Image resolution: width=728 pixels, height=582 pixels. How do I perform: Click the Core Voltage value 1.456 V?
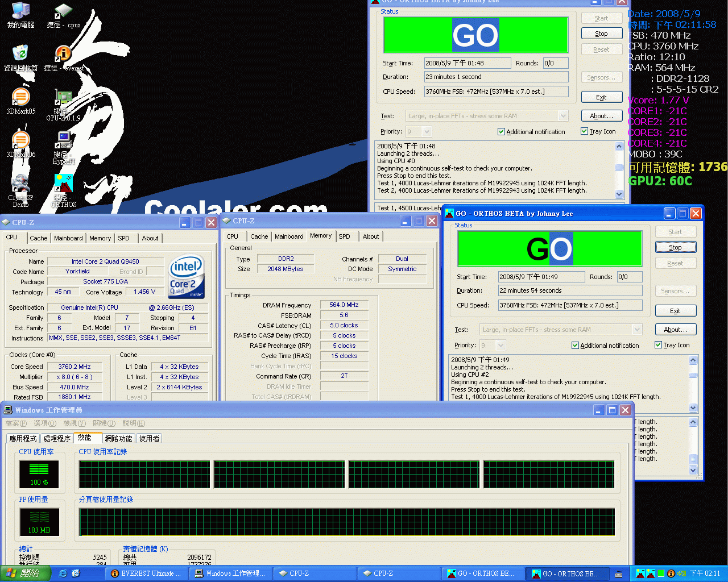(144, 292)
